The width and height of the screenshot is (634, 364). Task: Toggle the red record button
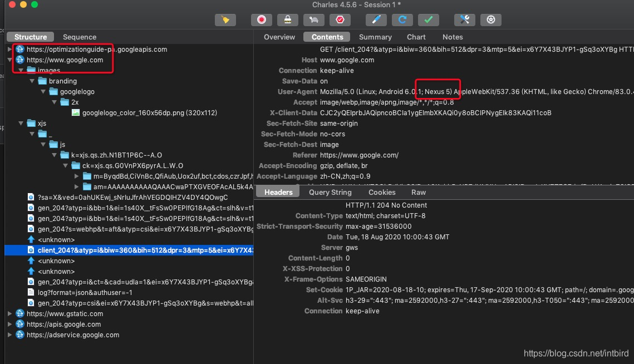(262, 20)
